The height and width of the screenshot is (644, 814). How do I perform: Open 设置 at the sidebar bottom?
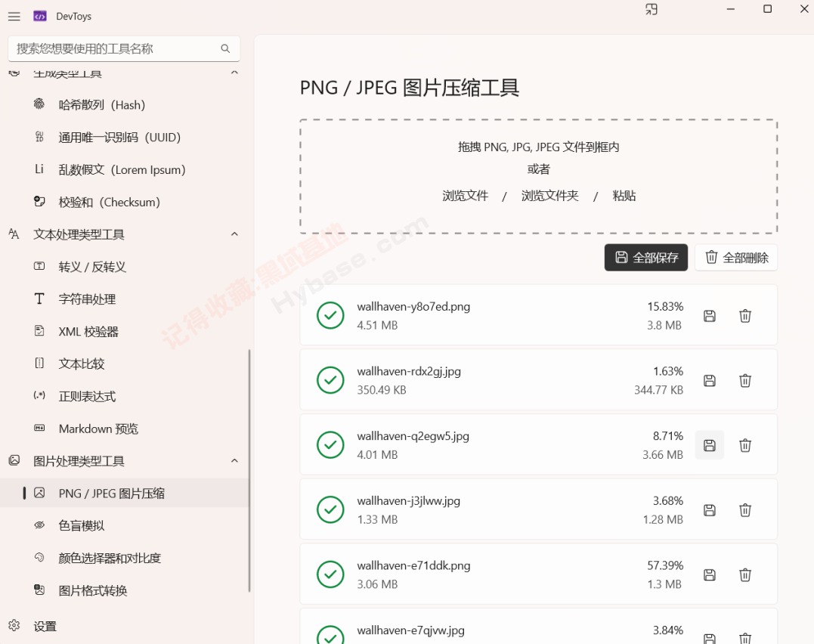[x=125, y=627]
